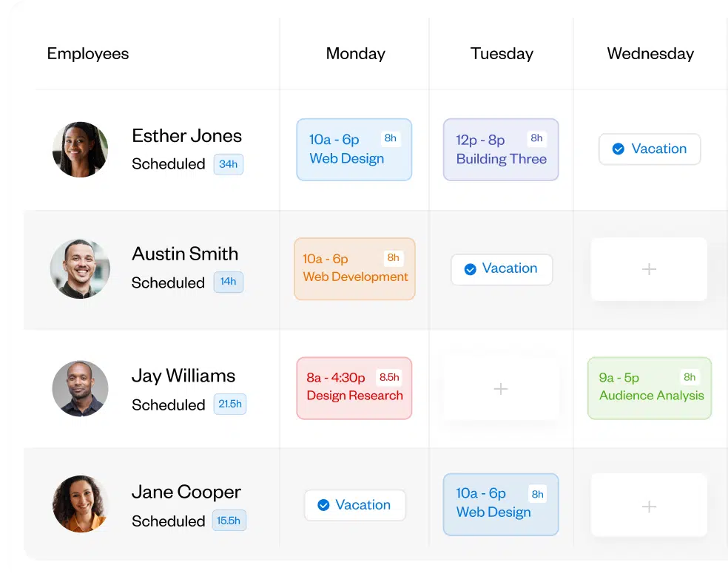Screen dimensions: 728x579
Task: Toggle Esther Jones' Wednesday Vacation status
Action: (x=649, y=149)
